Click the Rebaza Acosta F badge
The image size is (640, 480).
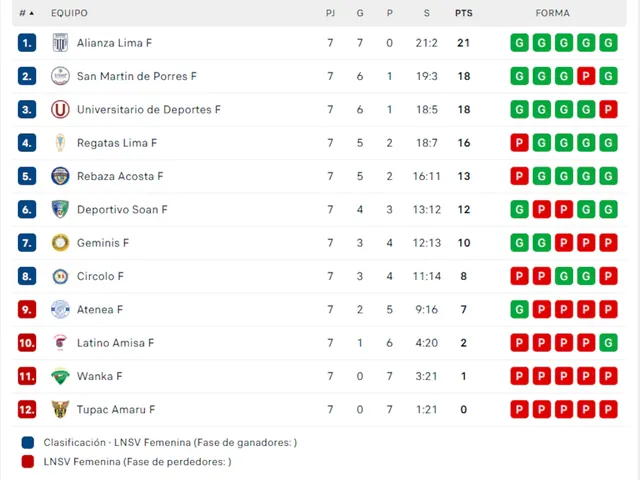pos(60,176)
